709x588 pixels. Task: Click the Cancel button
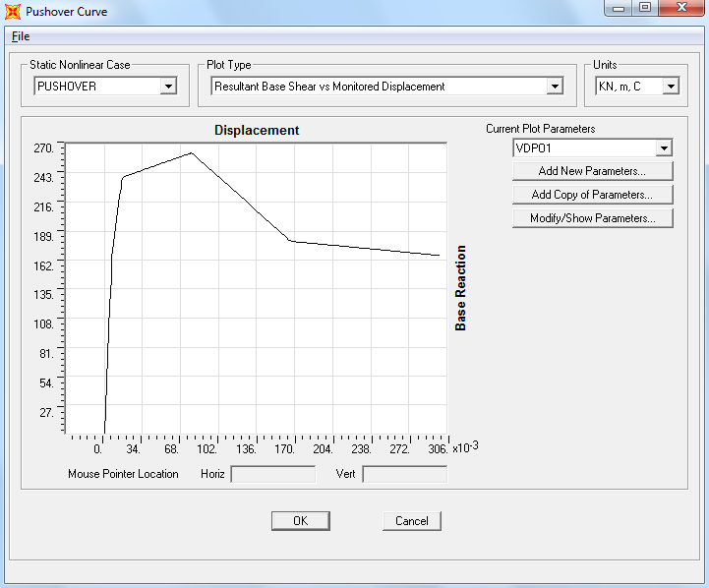click(411, 521)
